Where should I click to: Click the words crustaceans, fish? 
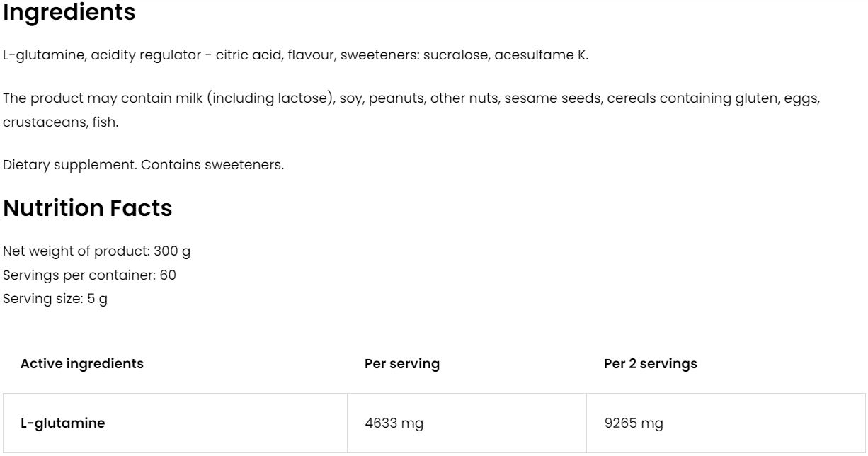(61, 122)
